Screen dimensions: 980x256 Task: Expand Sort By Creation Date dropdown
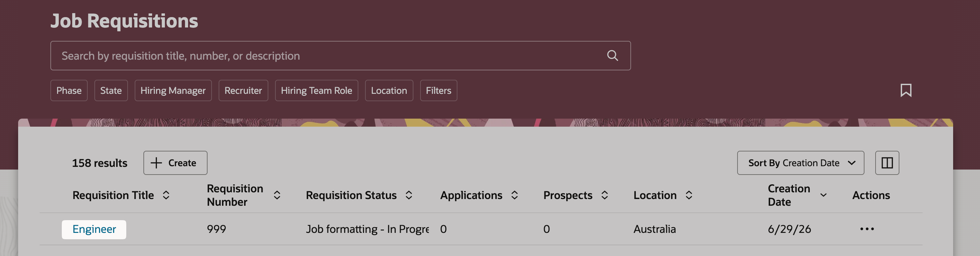click(800, 163)
